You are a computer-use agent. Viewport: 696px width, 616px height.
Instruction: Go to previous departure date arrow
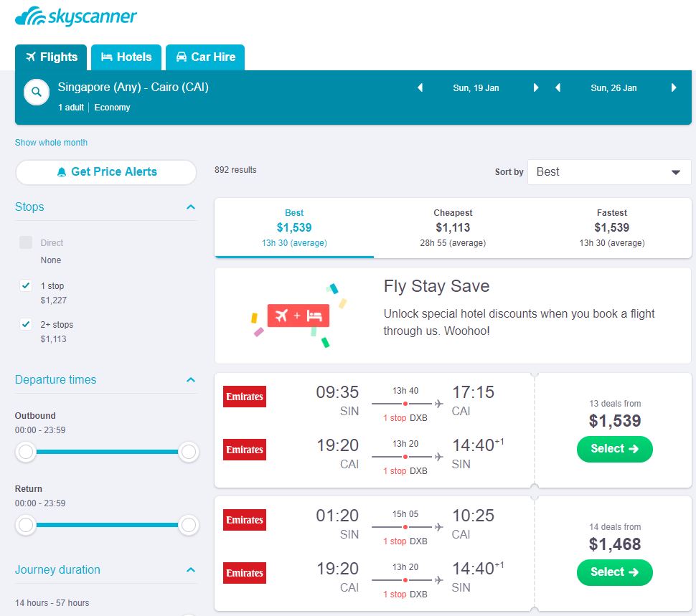click(x=420, y=88)
